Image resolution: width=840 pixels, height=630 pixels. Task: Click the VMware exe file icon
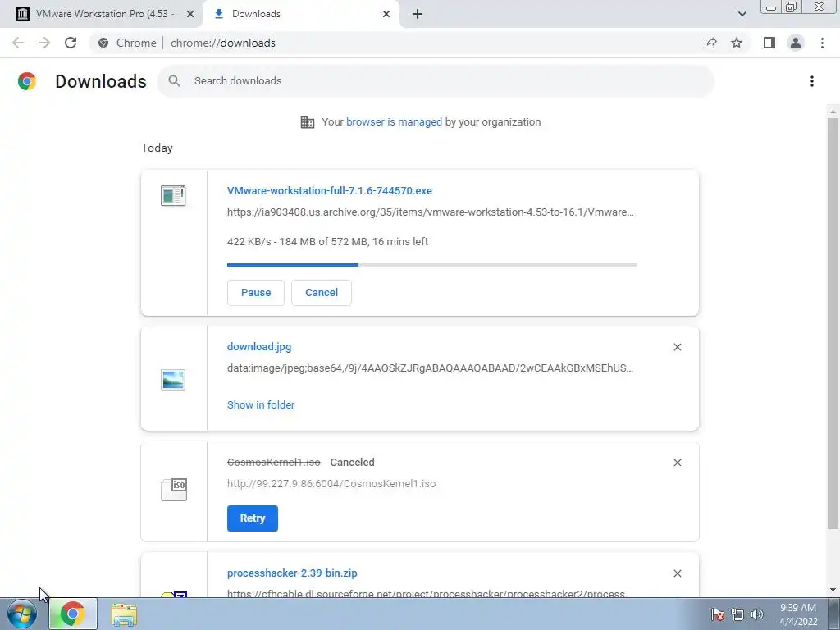click(x=173, y=195)
